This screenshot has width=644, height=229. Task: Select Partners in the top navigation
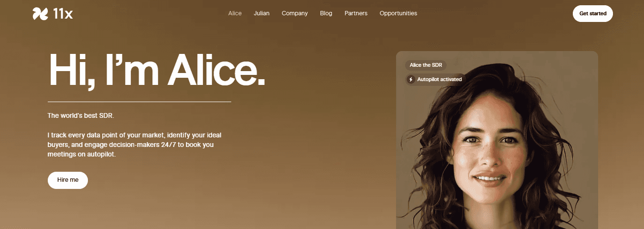(356, 13)
